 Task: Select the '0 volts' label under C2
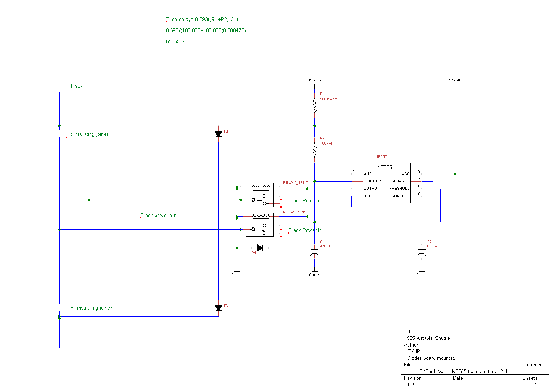tap(422, 274)
